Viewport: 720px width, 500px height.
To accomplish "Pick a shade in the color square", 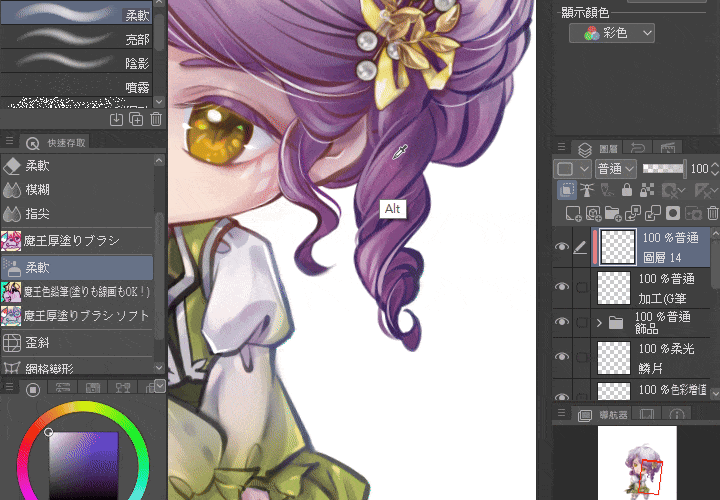I will (84, 466).
